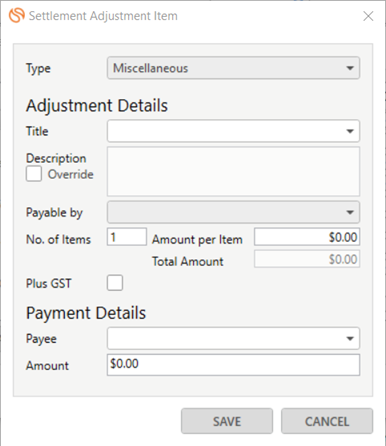Enable the Plus GST checkbox
This screenshot has width=386, height=446.
115,283
